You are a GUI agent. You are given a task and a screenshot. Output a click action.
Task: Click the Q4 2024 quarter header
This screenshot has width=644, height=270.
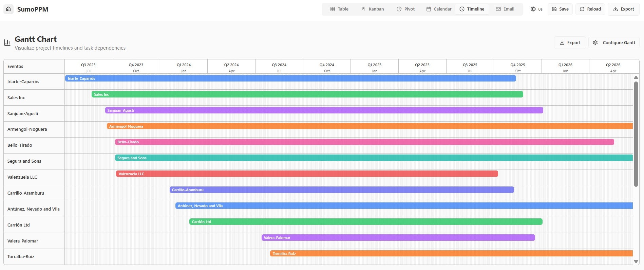pos(327,65)
